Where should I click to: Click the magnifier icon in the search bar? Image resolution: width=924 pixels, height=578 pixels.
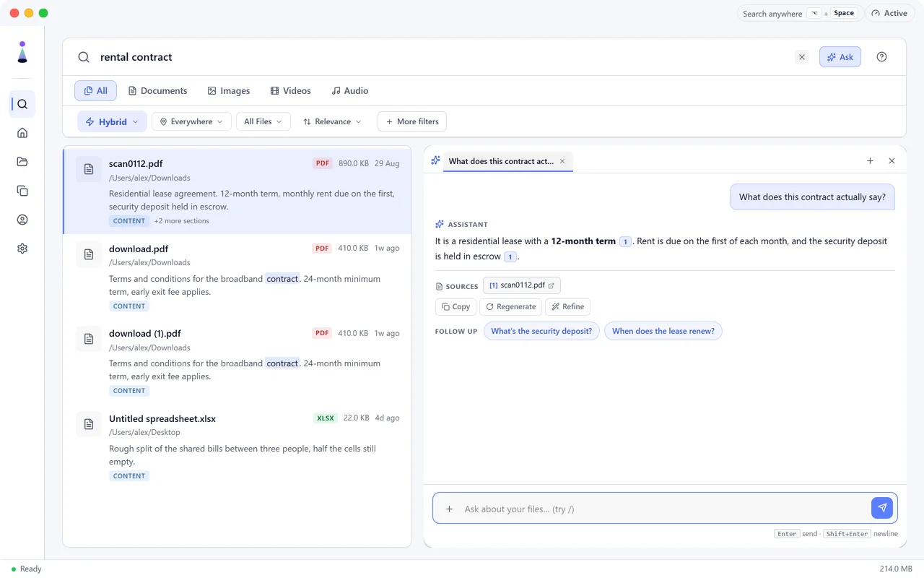pos(84,57)
